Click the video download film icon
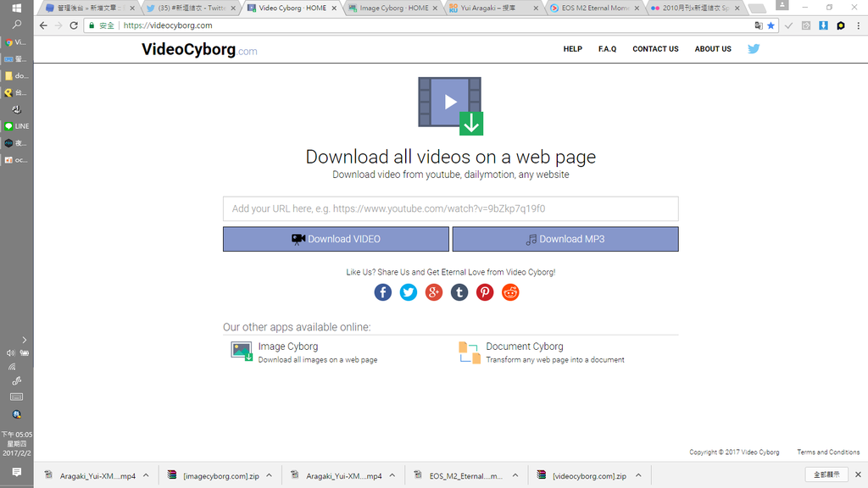Image resolution: width=868 pixels, height=488 pixels. coord(451,106)
